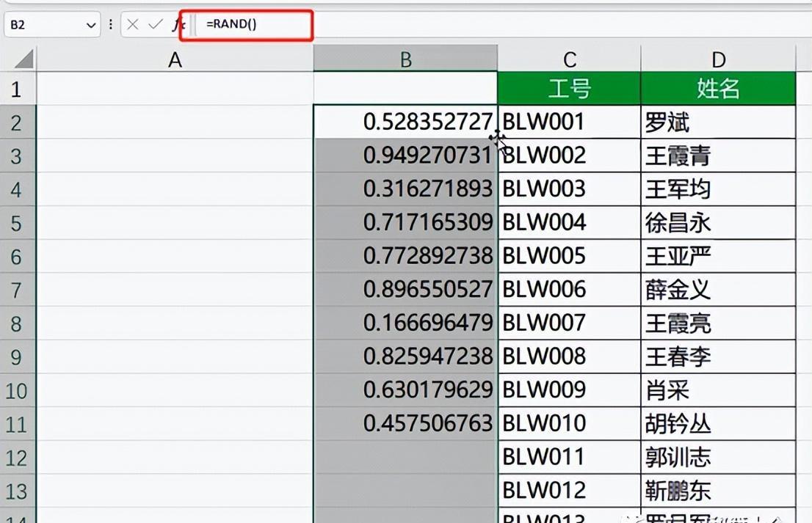Click the BLW002 cell
Image resolution: width=812 pixels, height=523 pixels.
point(569,156)
